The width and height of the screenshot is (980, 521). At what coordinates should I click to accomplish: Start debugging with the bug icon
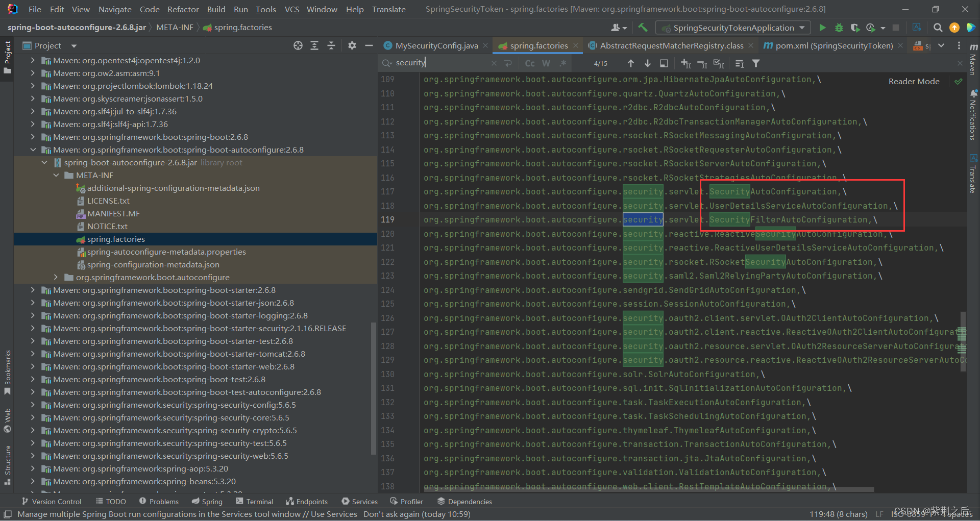839,28
